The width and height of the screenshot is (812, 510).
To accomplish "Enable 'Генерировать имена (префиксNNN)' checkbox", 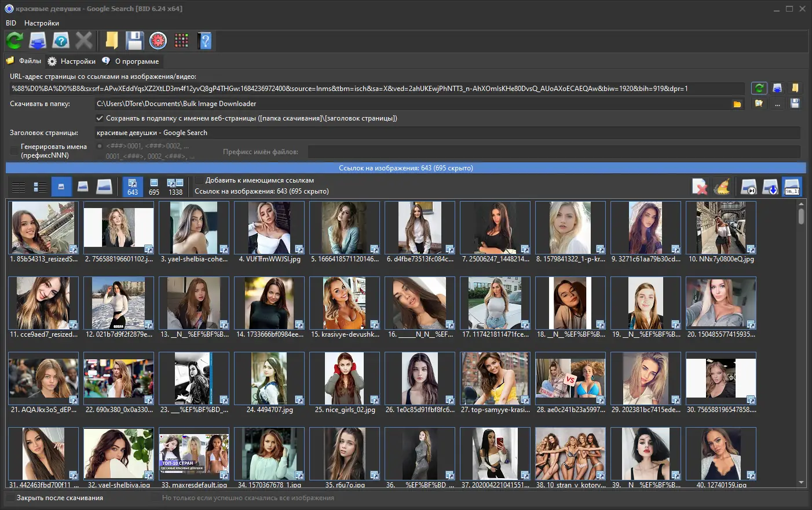I will (x=14, y=151).
